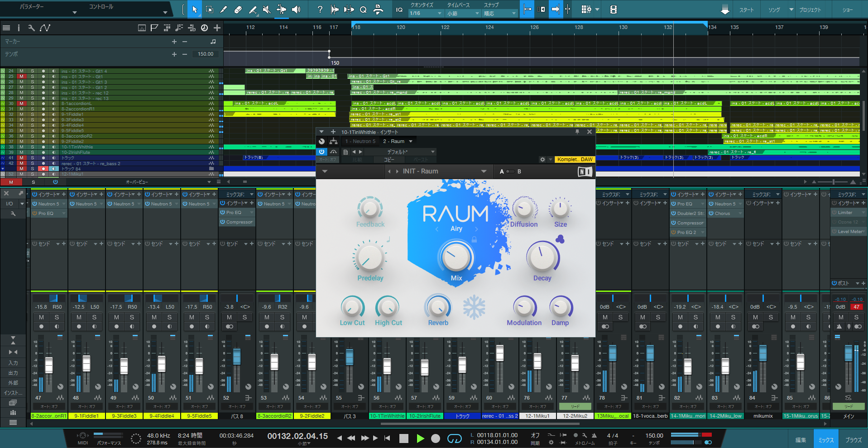Click the Q quantize icon in the toolbar

(x=363, y=10)
